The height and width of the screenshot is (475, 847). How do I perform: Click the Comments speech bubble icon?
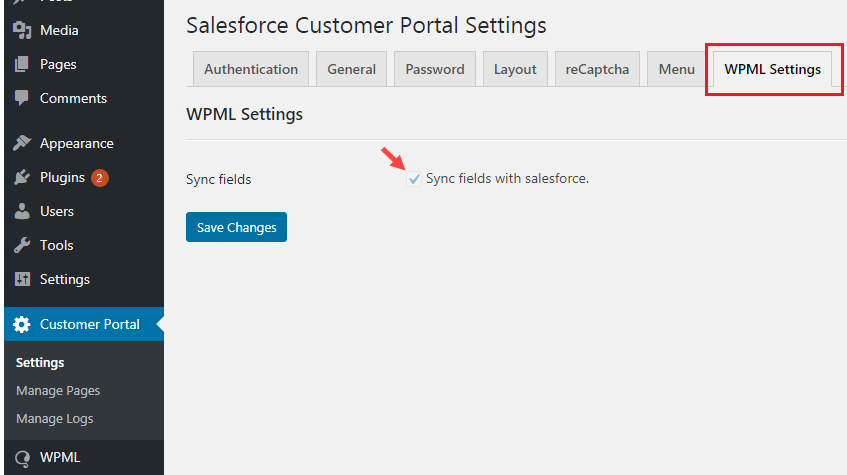(x=21, y=98)
